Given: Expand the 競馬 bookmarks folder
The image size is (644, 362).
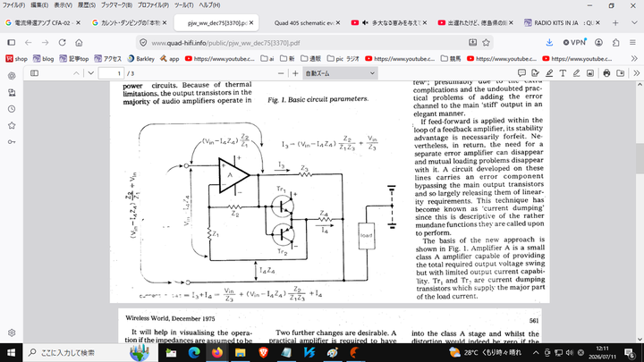Looking at the screenshot, I should (x=451, y=59).
